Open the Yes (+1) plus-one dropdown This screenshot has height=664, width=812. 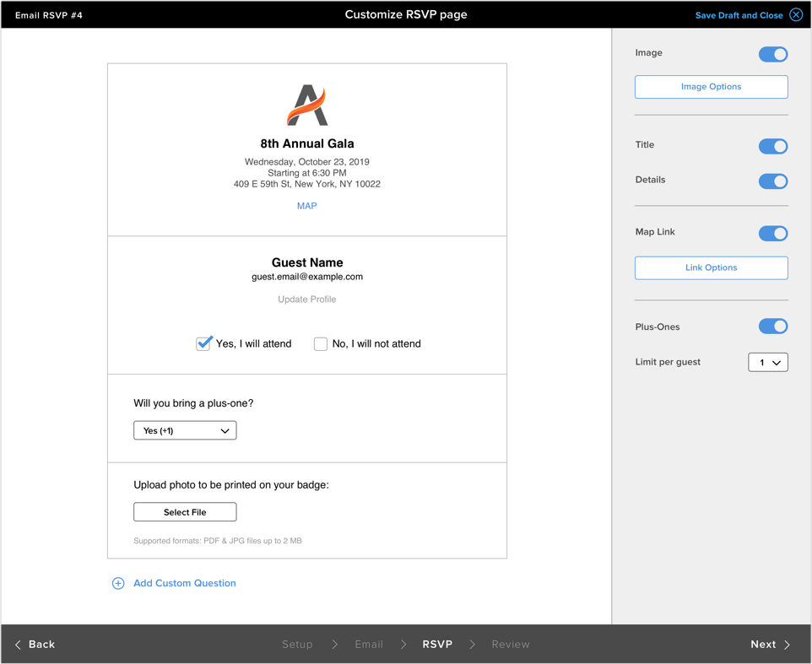tap(185, 430)
